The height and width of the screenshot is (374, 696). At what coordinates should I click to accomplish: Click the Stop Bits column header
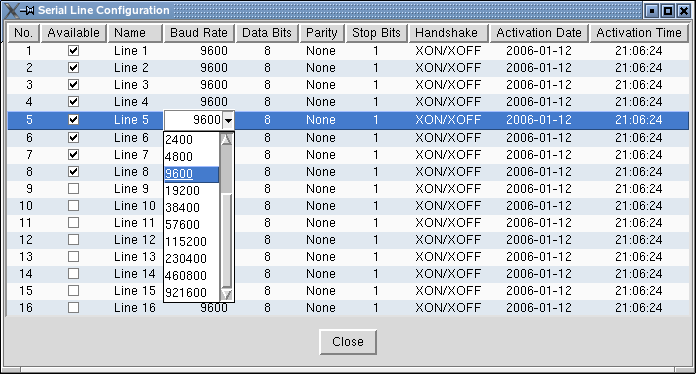click(x=376, y=33)
